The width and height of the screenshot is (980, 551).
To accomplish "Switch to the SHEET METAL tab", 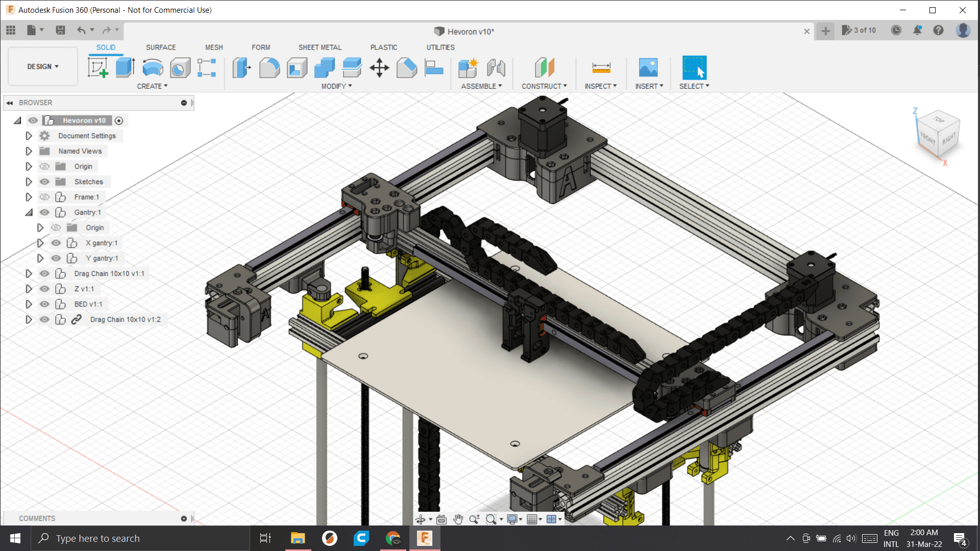I will [x=320, y=47].
